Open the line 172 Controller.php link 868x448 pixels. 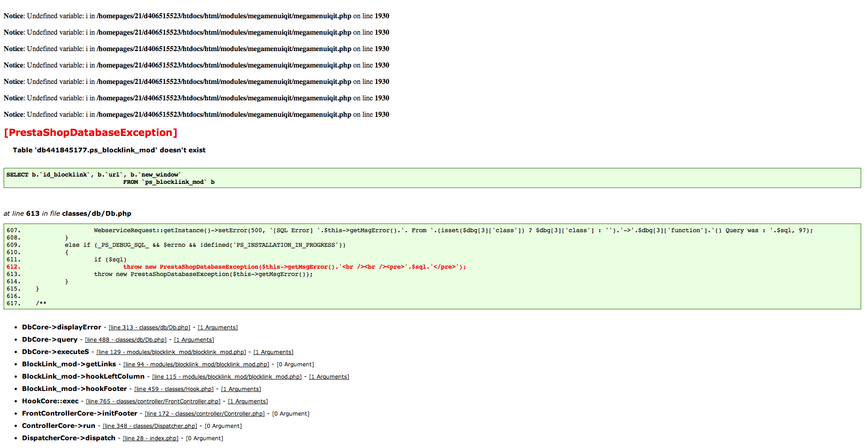pyautogui.click(x=205, y=414)
